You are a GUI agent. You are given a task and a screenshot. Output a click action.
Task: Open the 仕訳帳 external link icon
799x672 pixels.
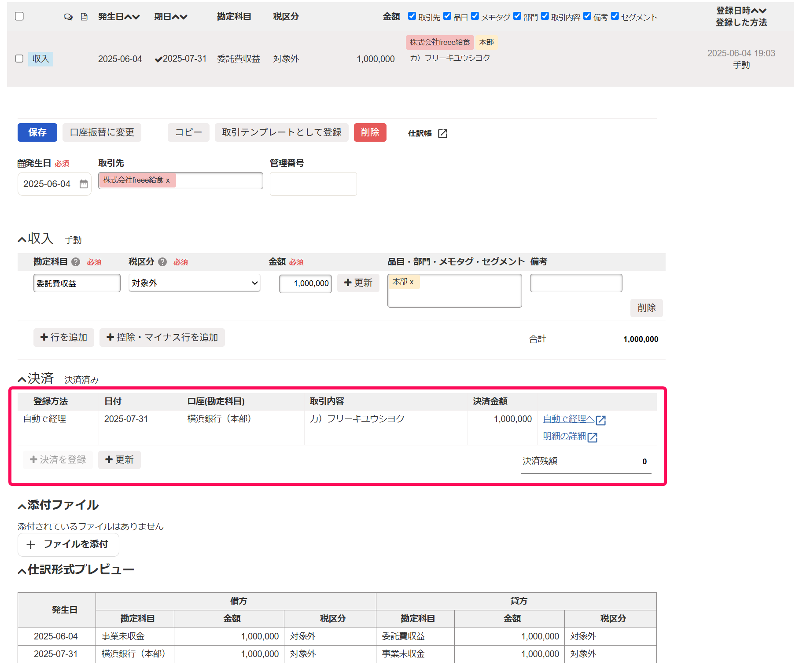pos(442,133)
